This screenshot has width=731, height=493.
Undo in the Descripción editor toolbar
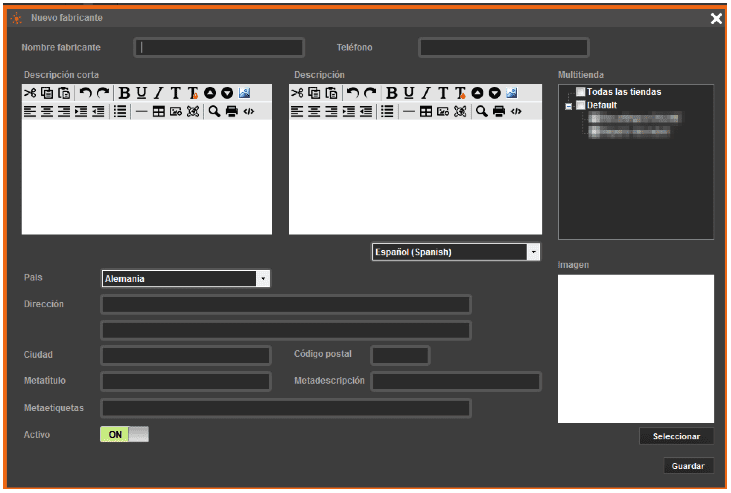point(352,93)
